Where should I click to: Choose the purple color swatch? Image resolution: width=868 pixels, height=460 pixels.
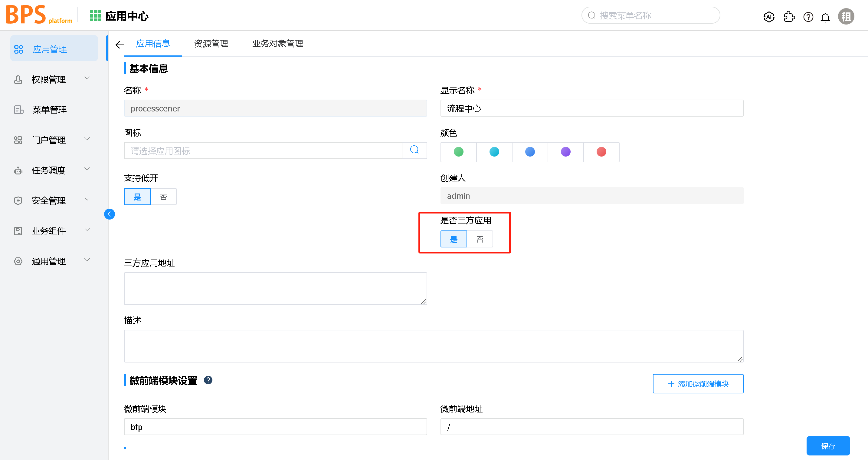[x=565, y=152]
